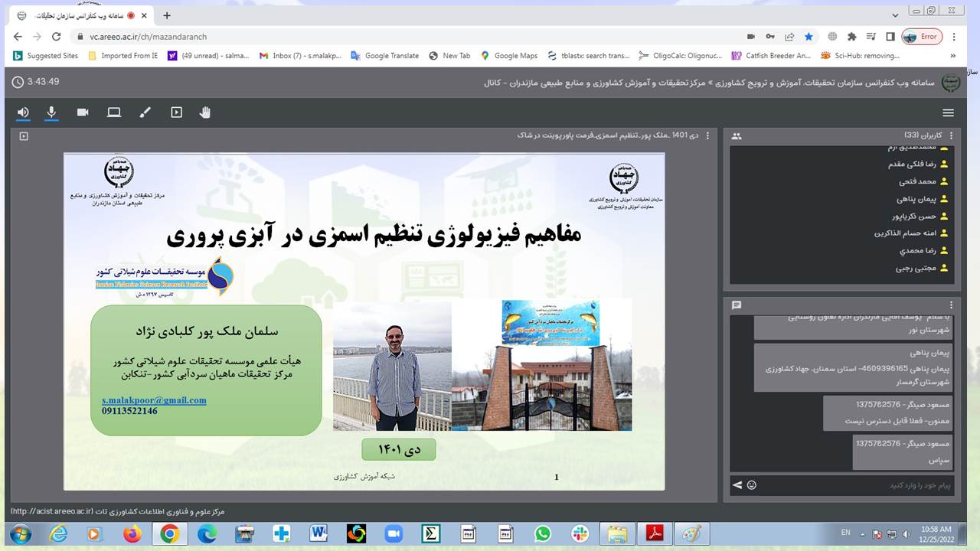The width and height of the screenshot is (980, 551).
Task: Open the chat panel three-dot options
Action: pyautogui.click(x=952, y=305)
